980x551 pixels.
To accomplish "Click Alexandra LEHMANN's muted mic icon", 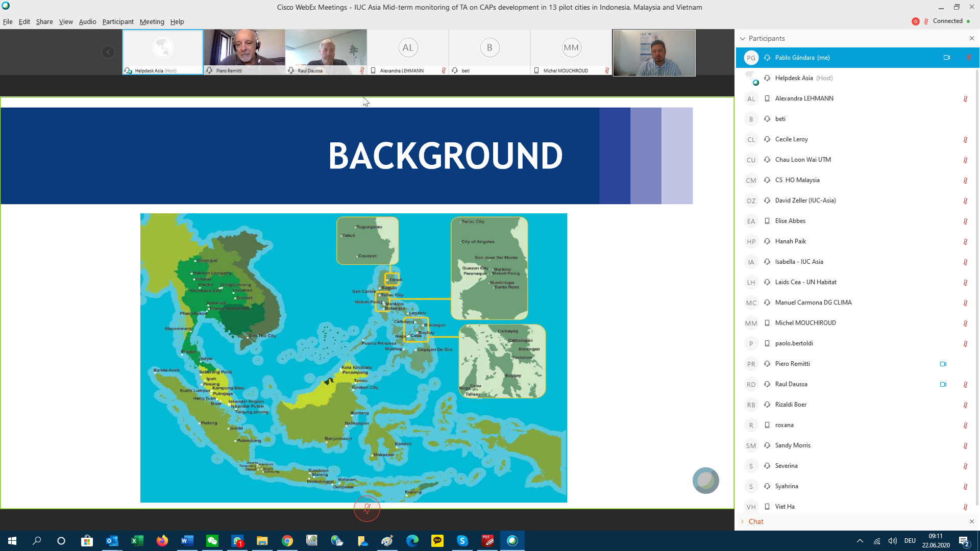I will [x=965, y=98].
